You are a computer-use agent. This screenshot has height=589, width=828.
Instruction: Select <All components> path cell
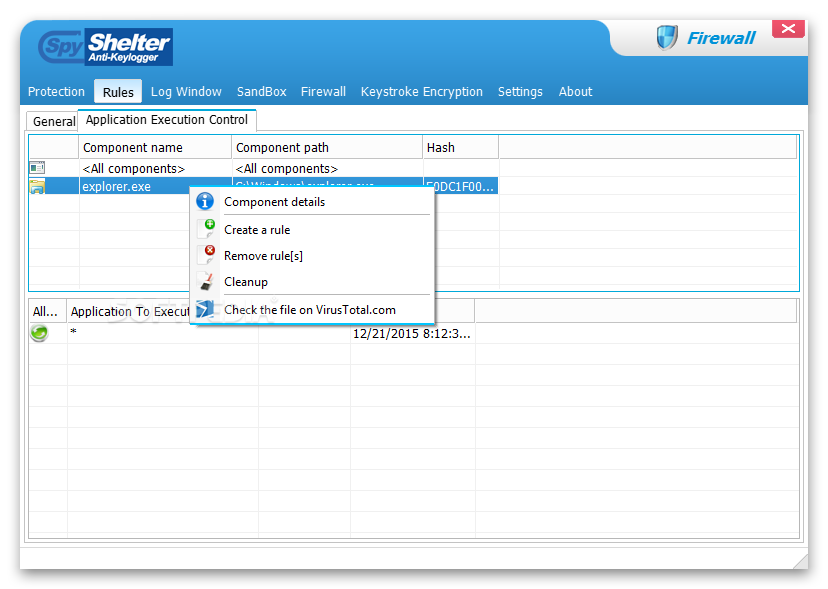click(x=286, y=169)
